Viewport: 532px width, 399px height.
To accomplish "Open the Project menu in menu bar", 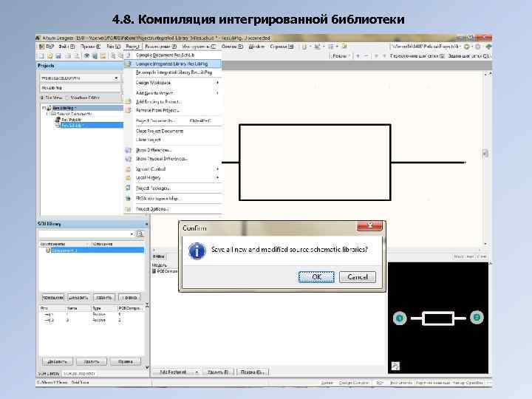I will (132, 47).
